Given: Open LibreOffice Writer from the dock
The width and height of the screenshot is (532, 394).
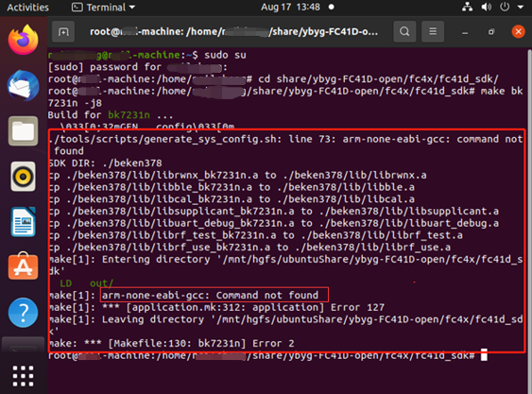Looking at the screenshot, I should click(23, 222).
